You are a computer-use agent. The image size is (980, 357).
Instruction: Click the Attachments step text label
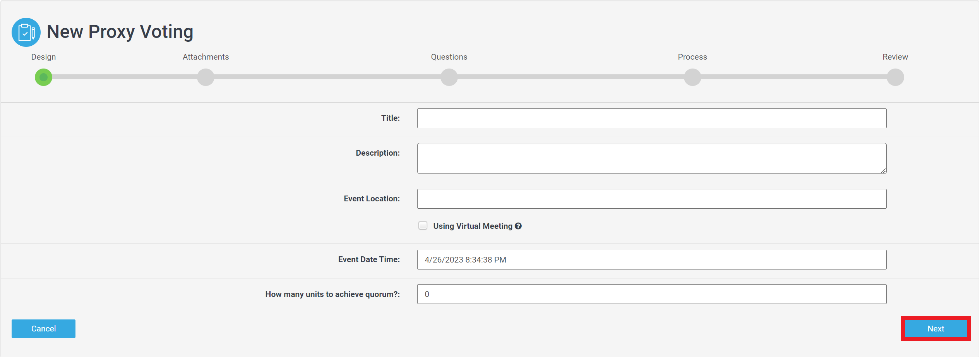pyautogui.click(x=206, y=57)
